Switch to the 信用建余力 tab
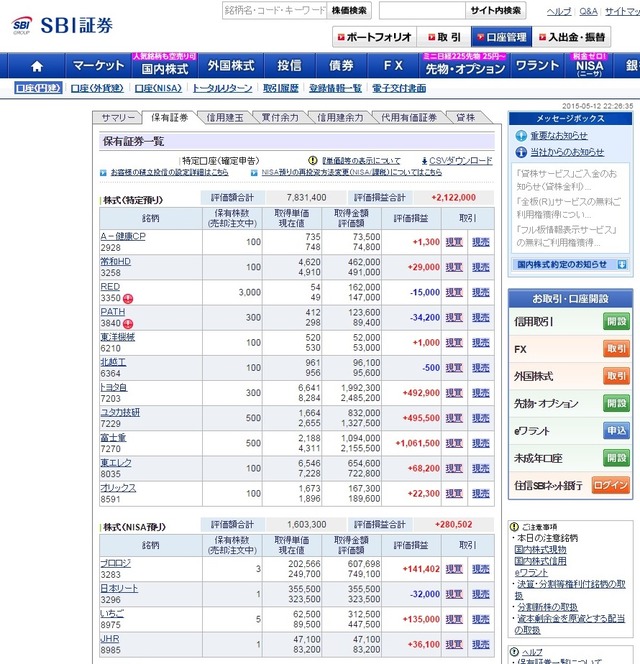Viewport: 640px width, 664px height. (x=340, y=117)
